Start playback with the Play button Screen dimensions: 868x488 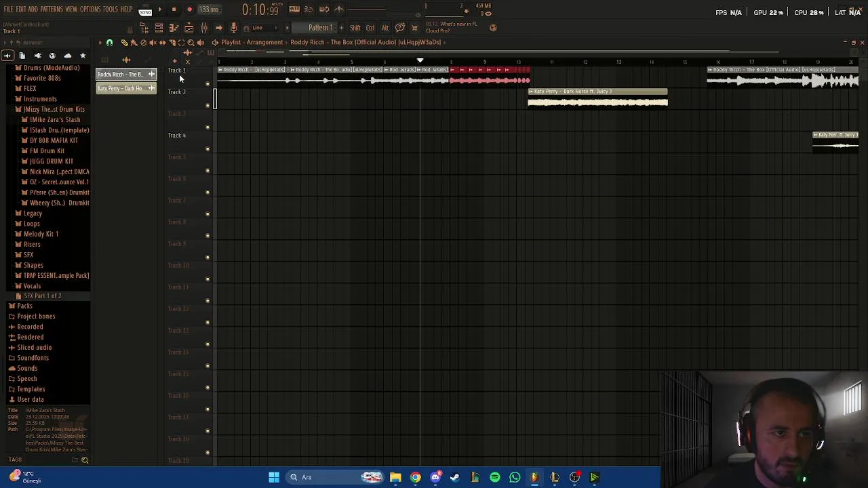click(160, 9)
